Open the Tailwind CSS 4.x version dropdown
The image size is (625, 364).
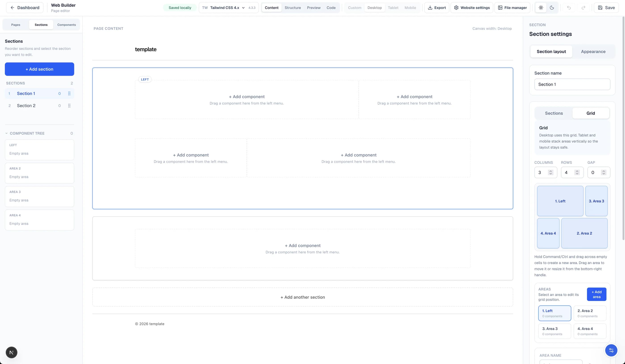point(228,8)
